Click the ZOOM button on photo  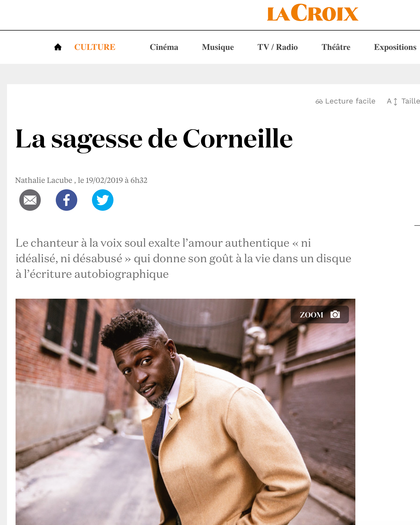(320, 315)
